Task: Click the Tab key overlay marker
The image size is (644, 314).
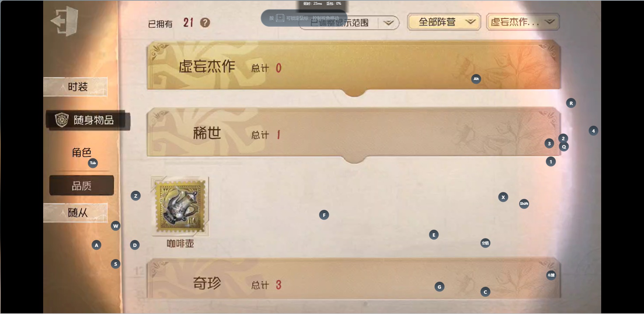Action: click(x=93, y=163)
